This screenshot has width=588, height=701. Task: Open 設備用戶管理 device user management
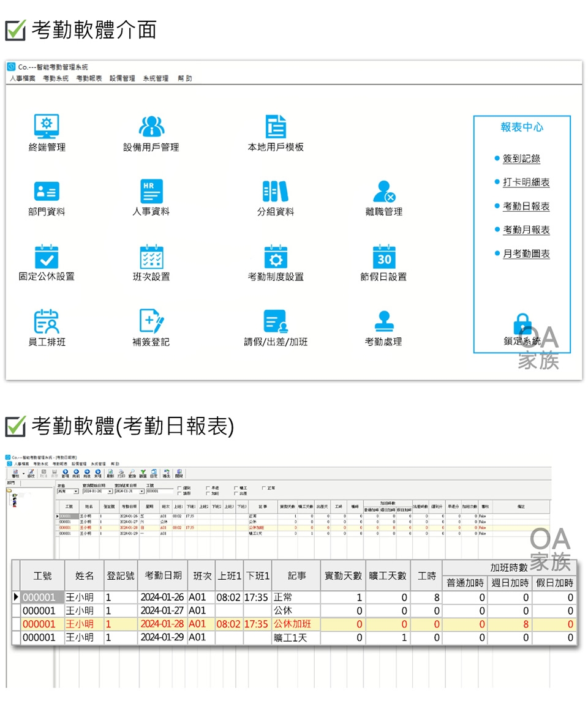151,126
